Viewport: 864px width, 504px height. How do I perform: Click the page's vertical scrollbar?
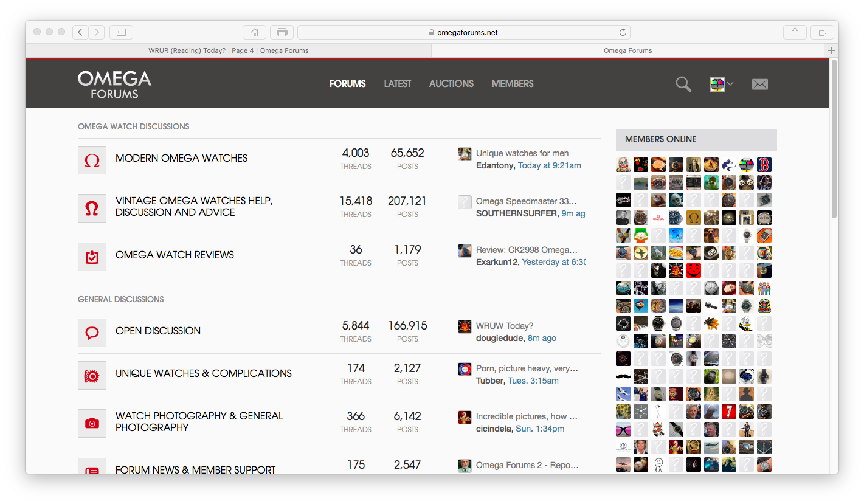coord(834,140)
